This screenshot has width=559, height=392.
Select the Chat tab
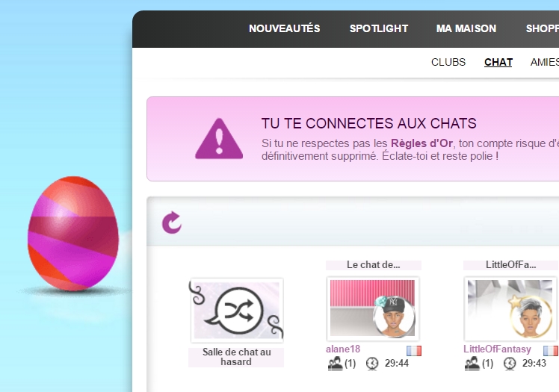pyautogui.click(x=498, y=62)
